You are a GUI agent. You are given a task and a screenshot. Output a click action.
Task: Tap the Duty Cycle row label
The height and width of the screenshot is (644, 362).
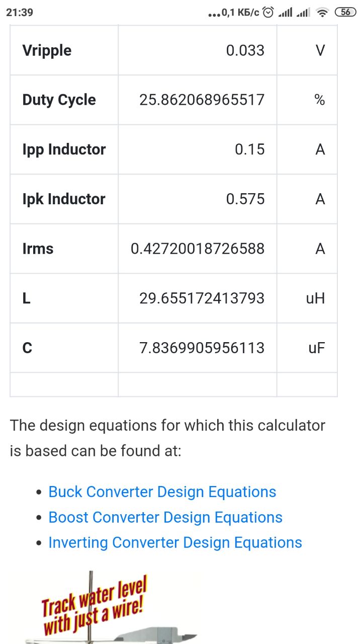click(59, 100)
